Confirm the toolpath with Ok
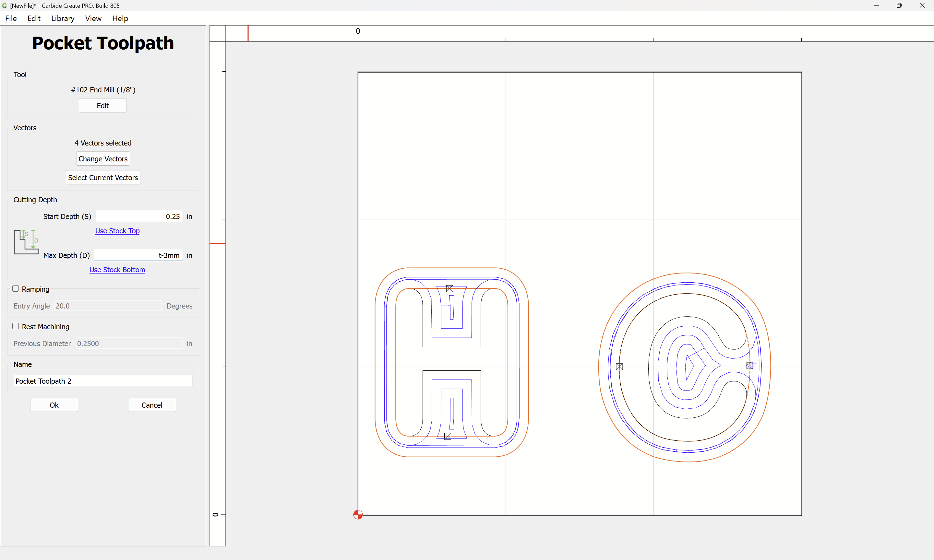Screen dimensions: 934x560 point(54,405)
